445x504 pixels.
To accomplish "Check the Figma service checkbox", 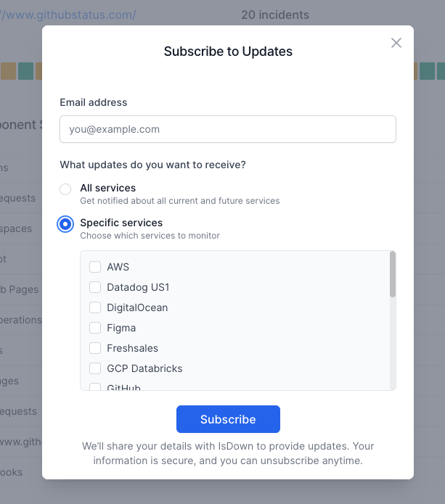I will 95,328.
